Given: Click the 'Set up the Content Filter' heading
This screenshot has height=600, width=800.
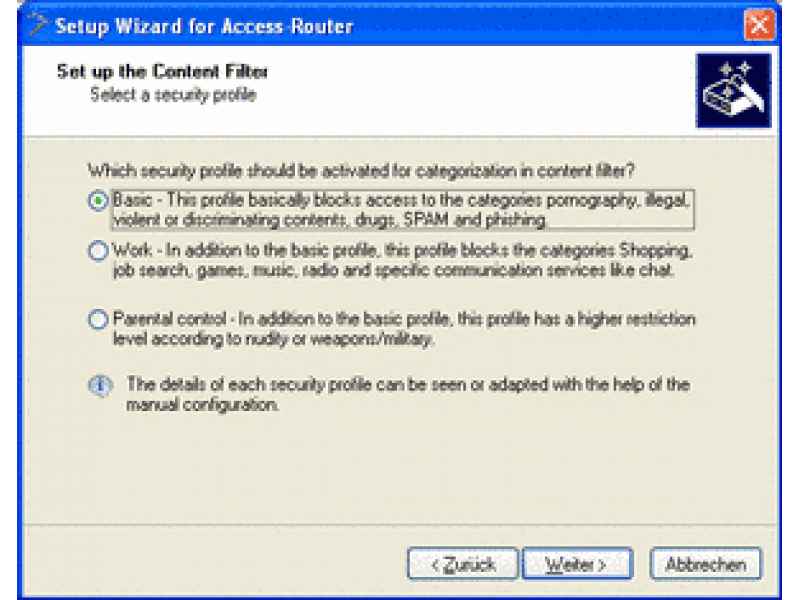Looking at the screenshot, I should [162, 71].
